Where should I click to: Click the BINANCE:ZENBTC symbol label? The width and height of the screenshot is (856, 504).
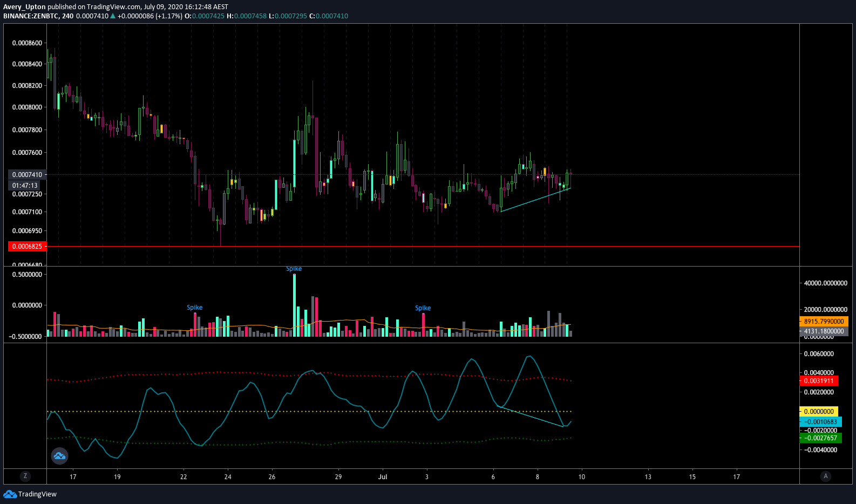click(31, 16)
